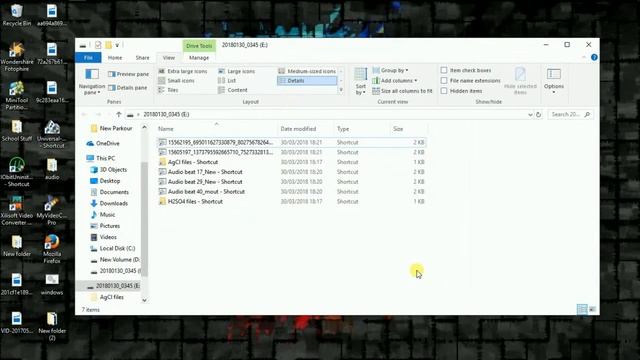Toggle the Details pane

[x=127, y=87]
